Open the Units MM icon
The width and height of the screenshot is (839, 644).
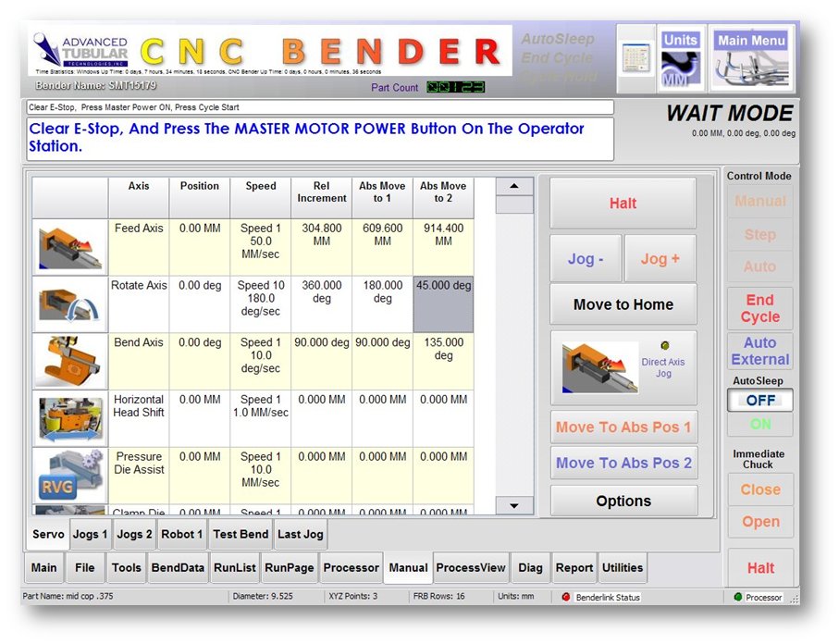[x=680, y=58]
